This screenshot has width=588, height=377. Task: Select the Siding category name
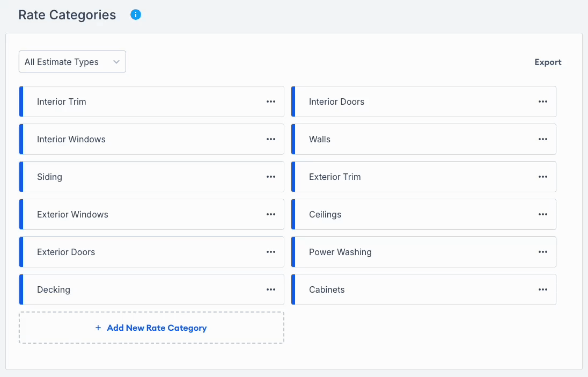tap(49, 177)
